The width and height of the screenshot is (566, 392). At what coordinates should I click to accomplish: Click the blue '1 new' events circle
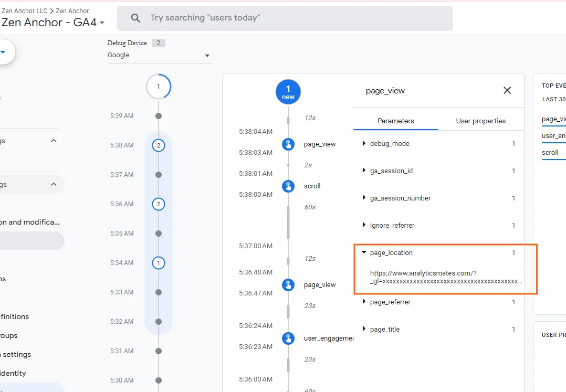coord(288,92)
